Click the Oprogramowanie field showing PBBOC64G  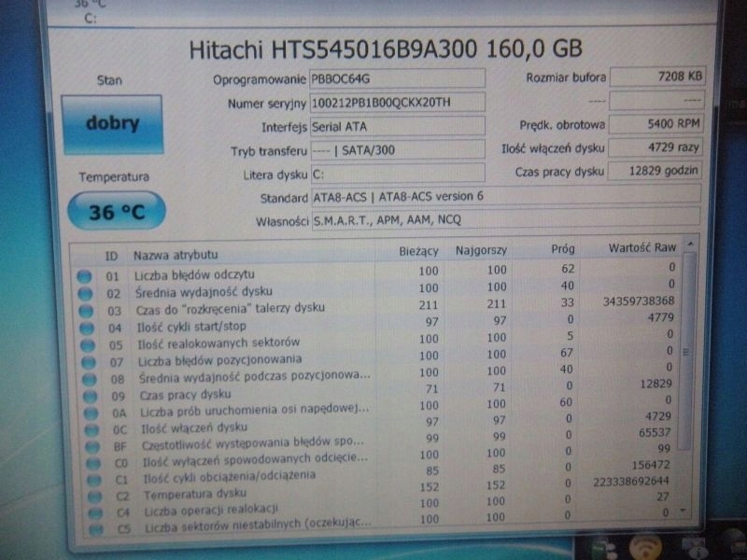click(398, 78)
